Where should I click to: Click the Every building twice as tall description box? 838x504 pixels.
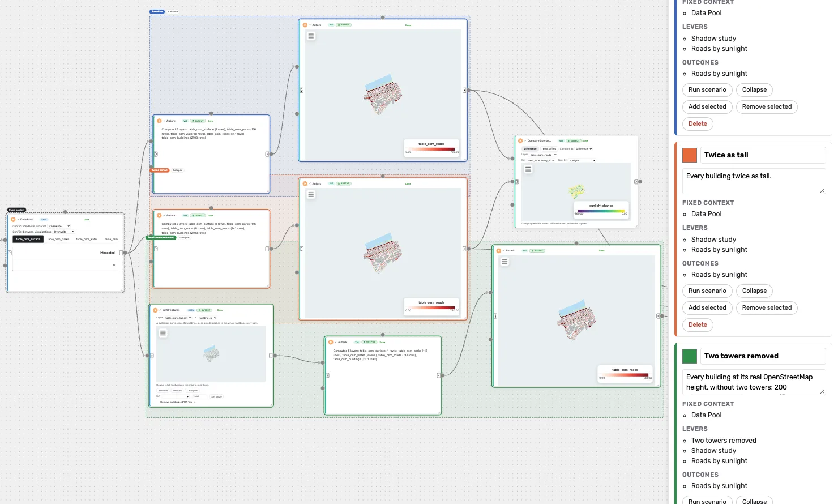point(754,181)
